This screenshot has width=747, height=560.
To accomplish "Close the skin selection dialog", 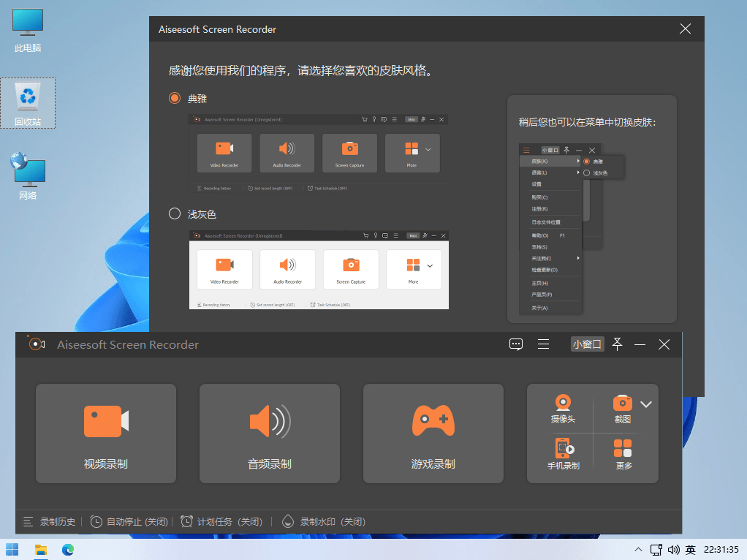I will (685, 29).
